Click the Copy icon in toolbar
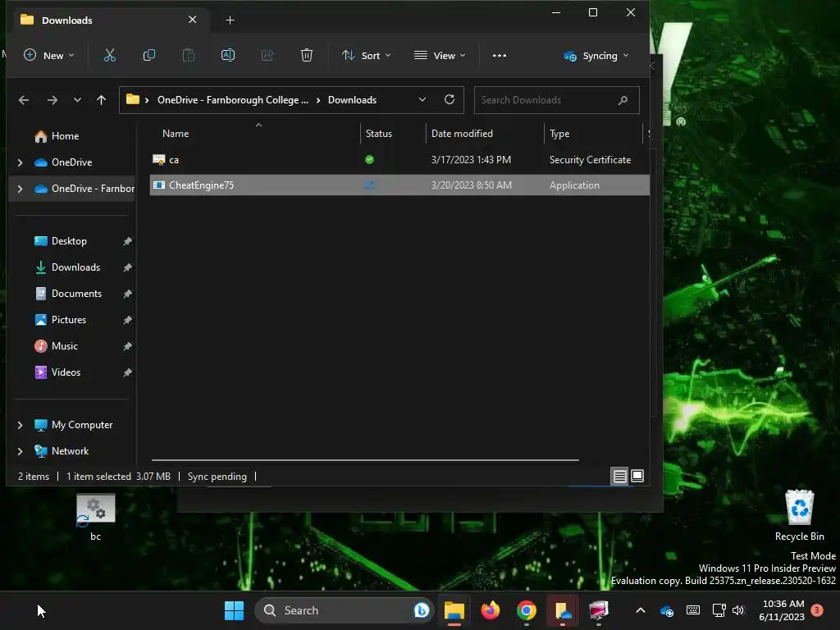 coord(149,55)
